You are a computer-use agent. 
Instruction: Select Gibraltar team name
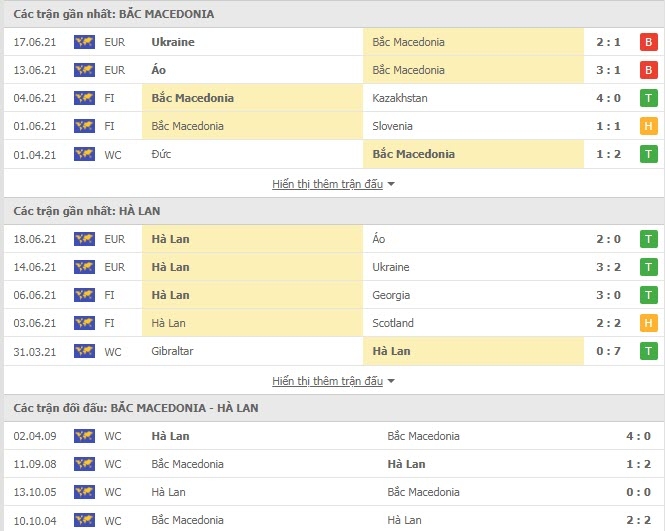[x=172, y=351]
